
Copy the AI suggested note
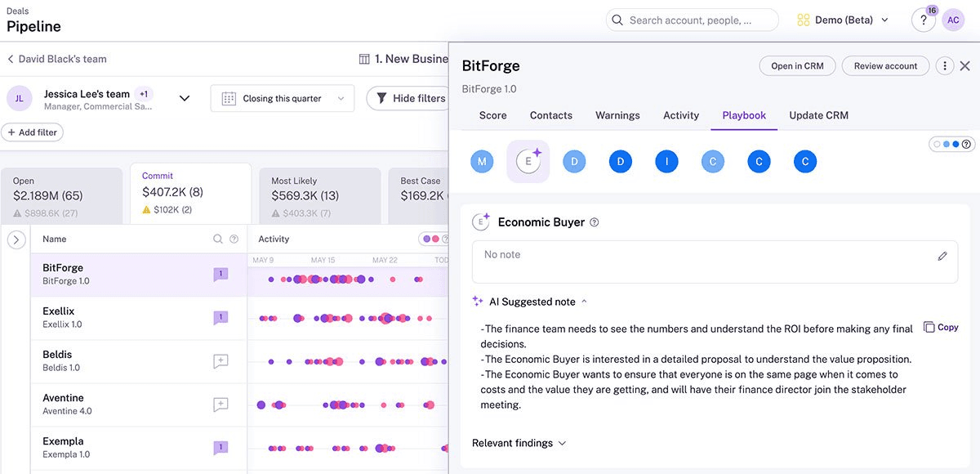[941, 327]
